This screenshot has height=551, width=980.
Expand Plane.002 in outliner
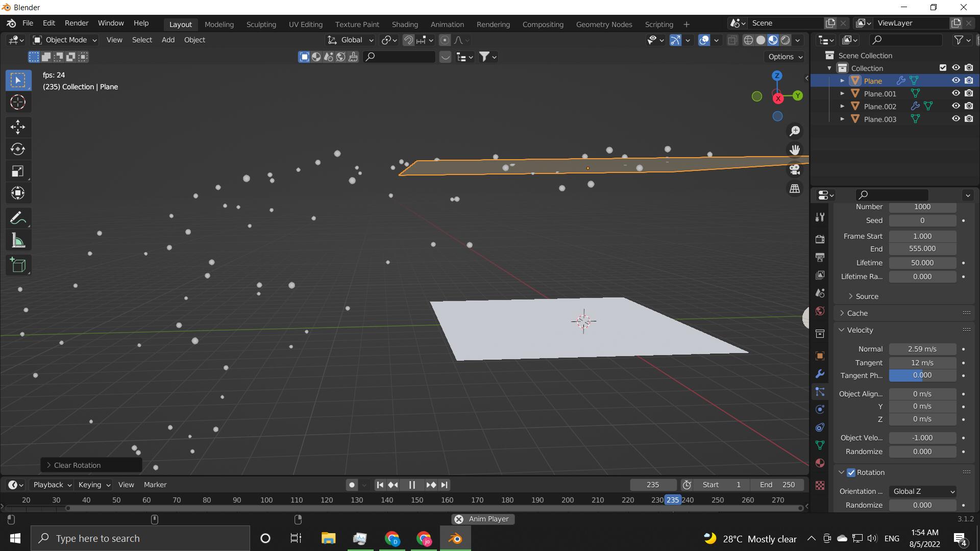[842, 106]
